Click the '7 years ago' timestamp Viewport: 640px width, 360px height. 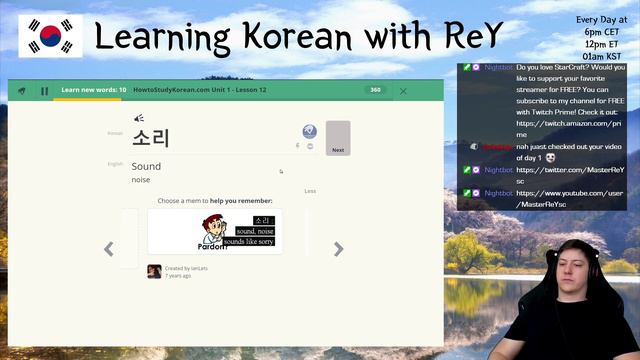point(178,276)
